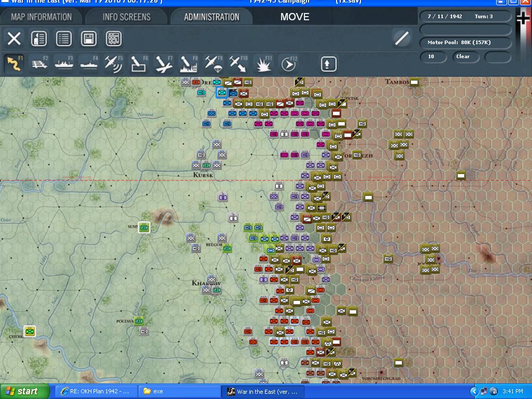Select Bomb city mode (F8) icon
Screen dimensions: 532x399
pos(189,63)
